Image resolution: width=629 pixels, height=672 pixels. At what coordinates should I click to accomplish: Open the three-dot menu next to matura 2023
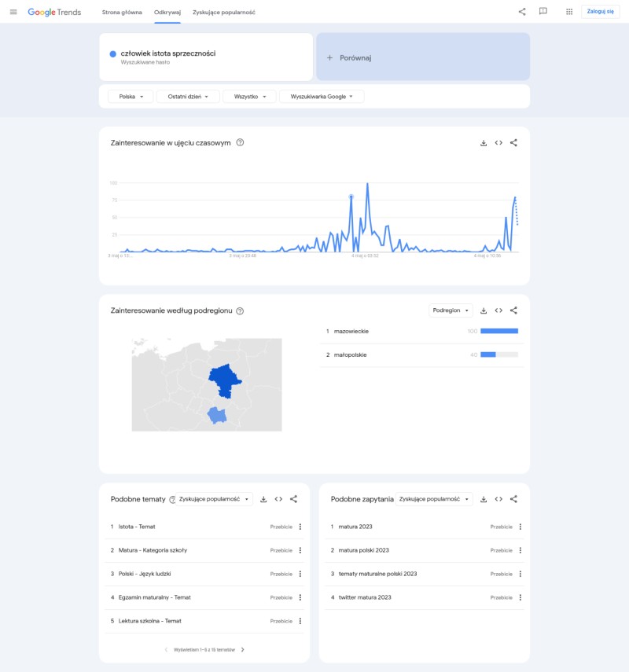520,527
